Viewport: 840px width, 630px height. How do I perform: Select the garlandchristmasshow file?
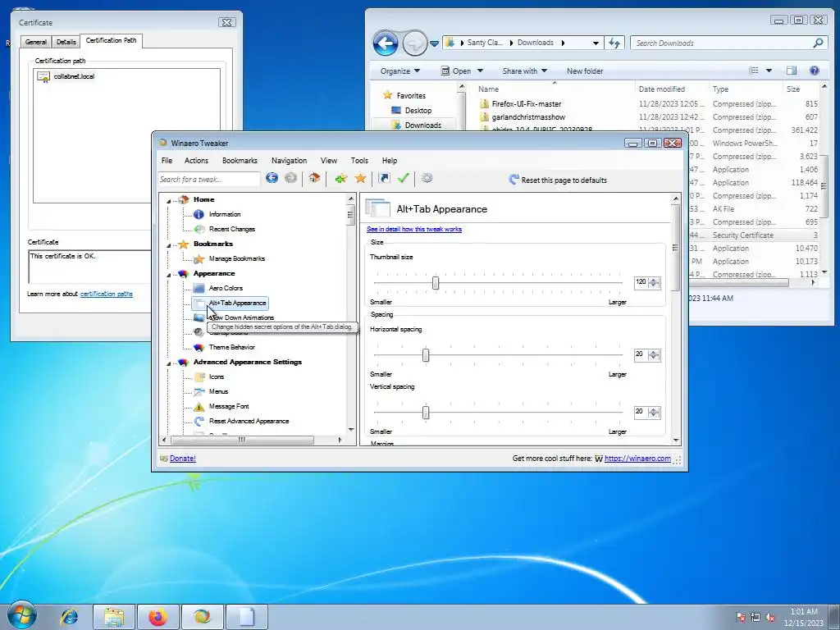click(x=528, y=117)
